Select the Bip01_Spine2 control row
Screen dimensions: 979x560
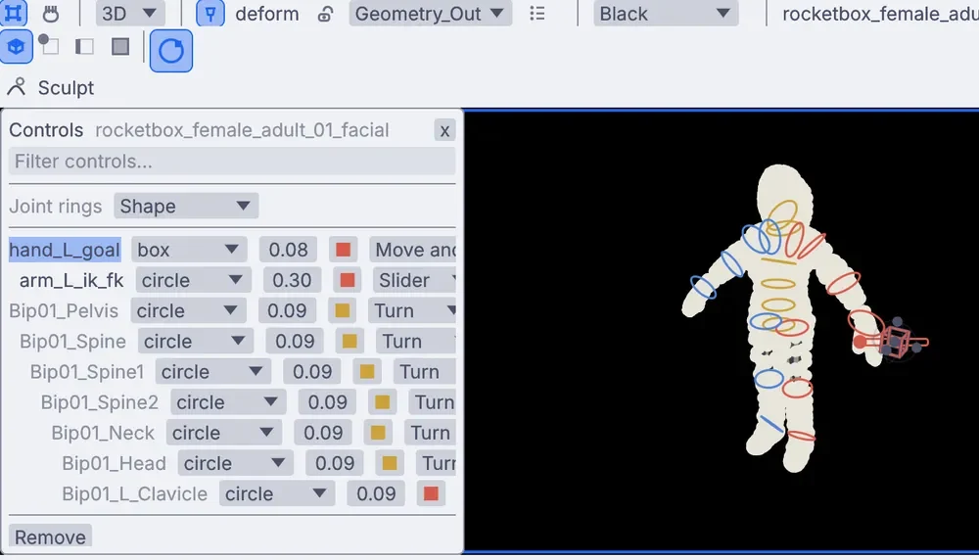coord(99,402)
